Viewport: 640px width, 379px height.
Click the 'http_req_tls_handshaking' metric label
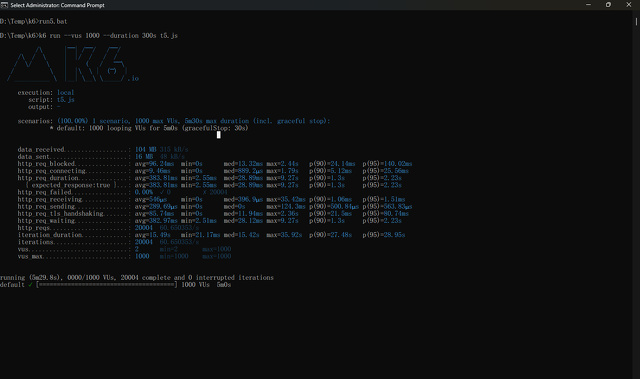tap(60, 214)
